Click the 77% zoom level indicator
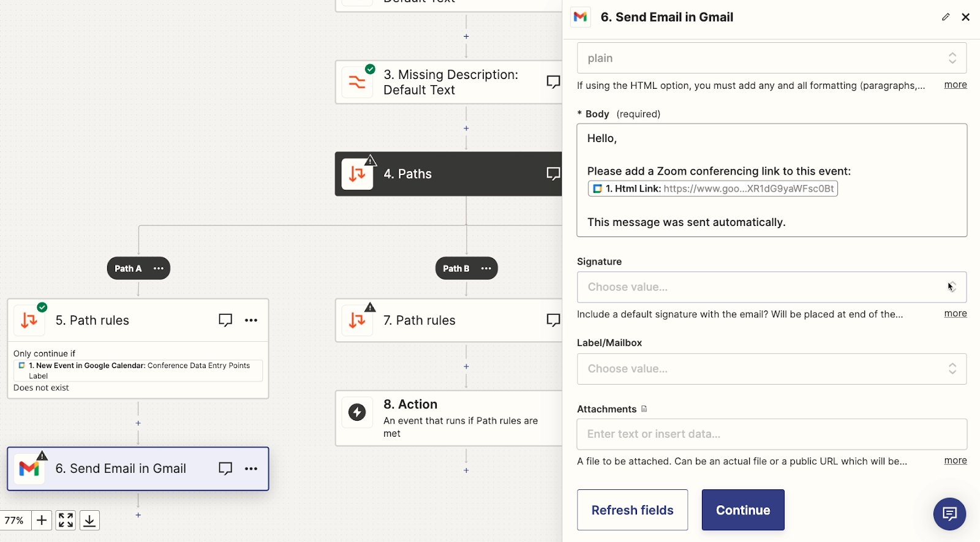 [14, 521]
